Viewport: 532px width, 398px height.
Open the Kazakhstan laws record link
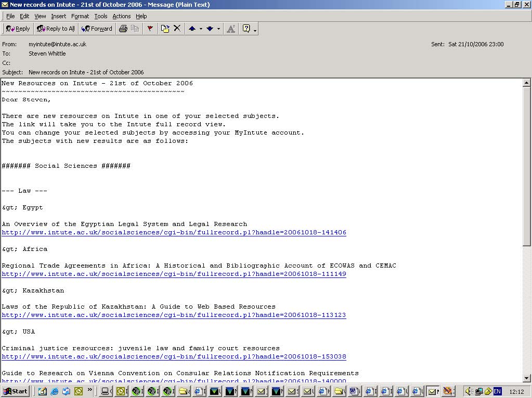(174, 315)
